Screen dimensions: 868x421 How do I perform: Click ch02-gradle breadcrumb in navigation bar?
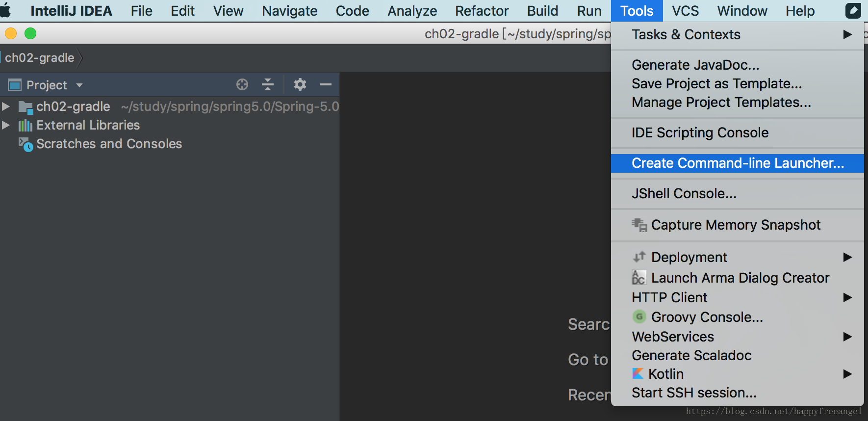coord(40,57)
